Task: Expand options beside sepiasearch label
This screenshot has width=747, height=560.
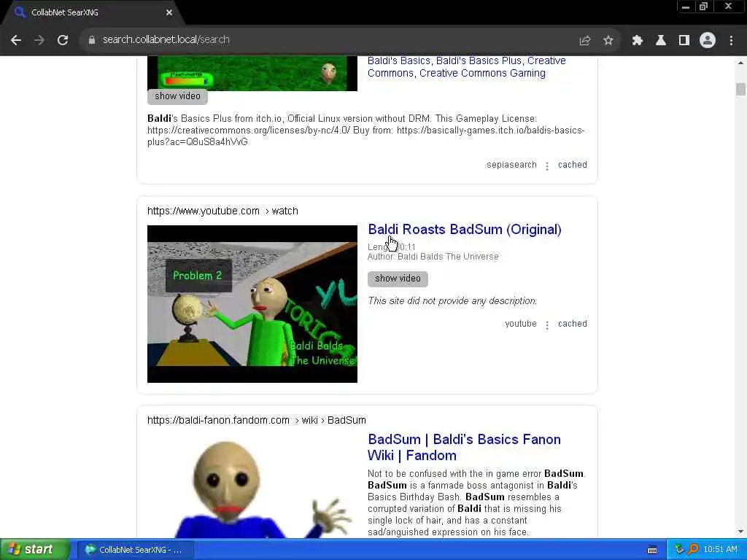Action: tap(547, 166)
